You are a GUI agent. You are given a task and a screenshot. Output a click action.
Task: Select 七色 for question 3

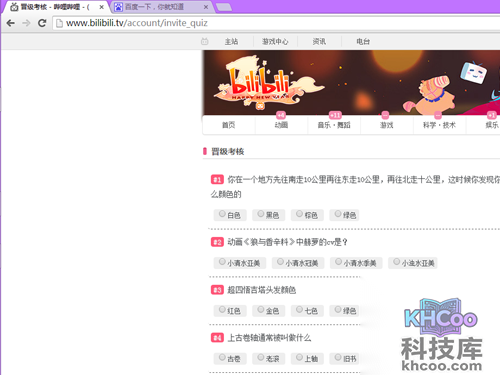307,311
